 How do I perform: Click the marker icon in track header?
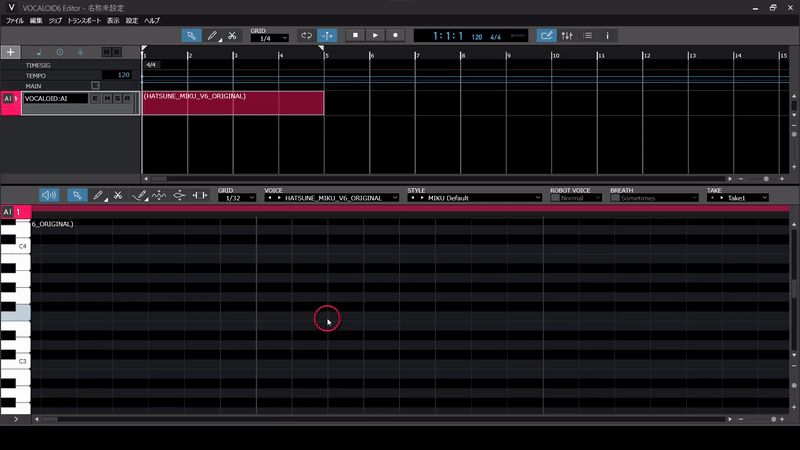point(80,52)
